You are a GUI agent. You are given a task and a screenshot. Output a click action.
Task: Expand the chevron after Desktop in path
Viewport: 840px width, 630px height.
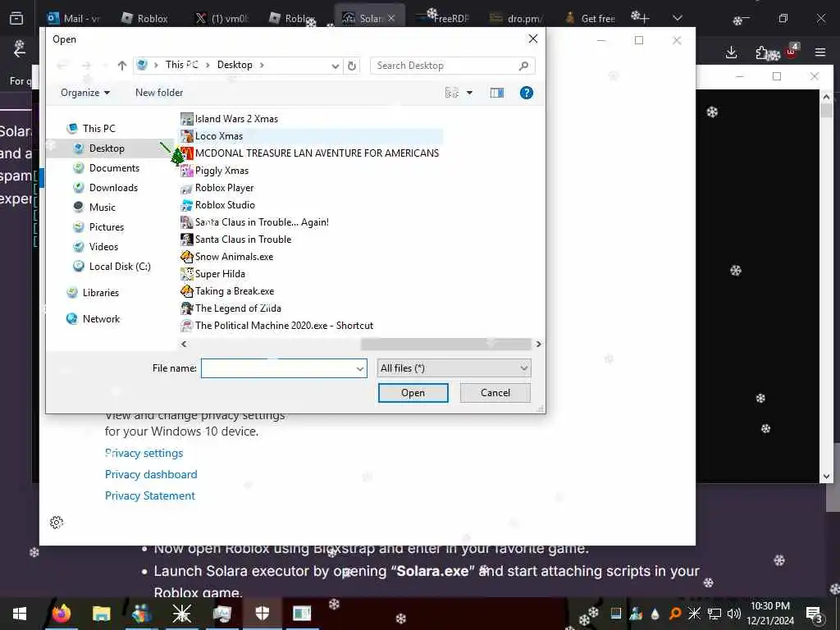(262, 66)
